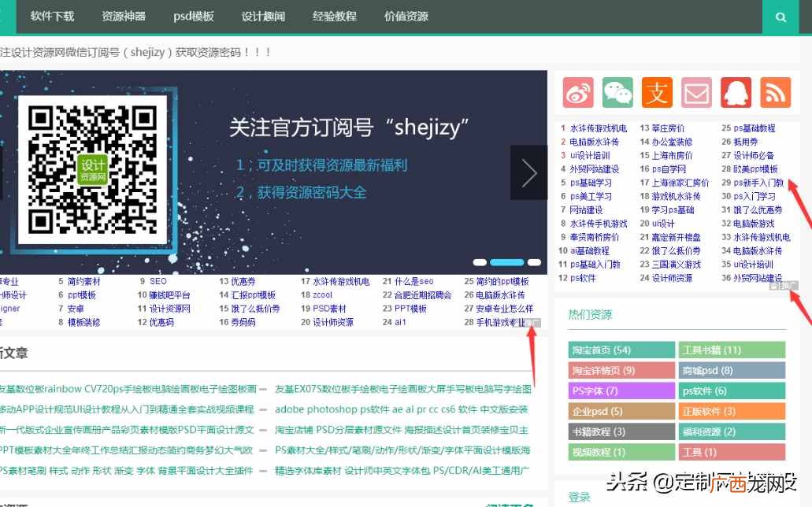Open the ppt模板 link numbered 6
Viewport: 812px width, 507px height.
pyautogui.click(x=81, y=294)
